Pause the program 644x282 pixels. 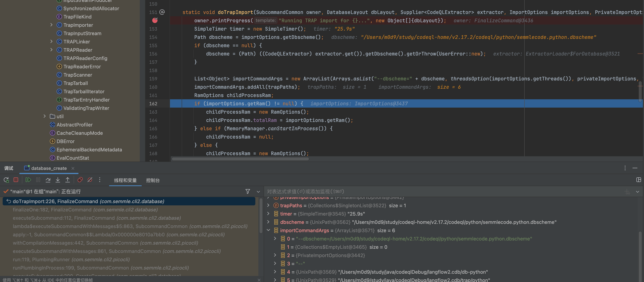[x=38, y=180]
